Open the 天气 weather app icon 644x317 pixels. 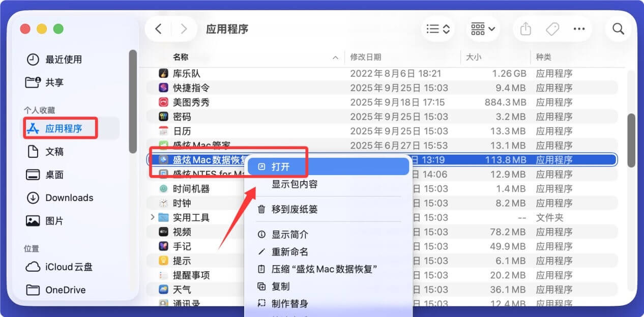[x=164, y=289]
